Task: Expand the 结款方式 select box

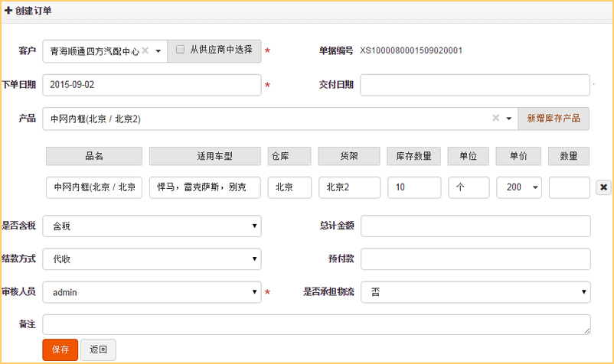Action: (152, 259)
